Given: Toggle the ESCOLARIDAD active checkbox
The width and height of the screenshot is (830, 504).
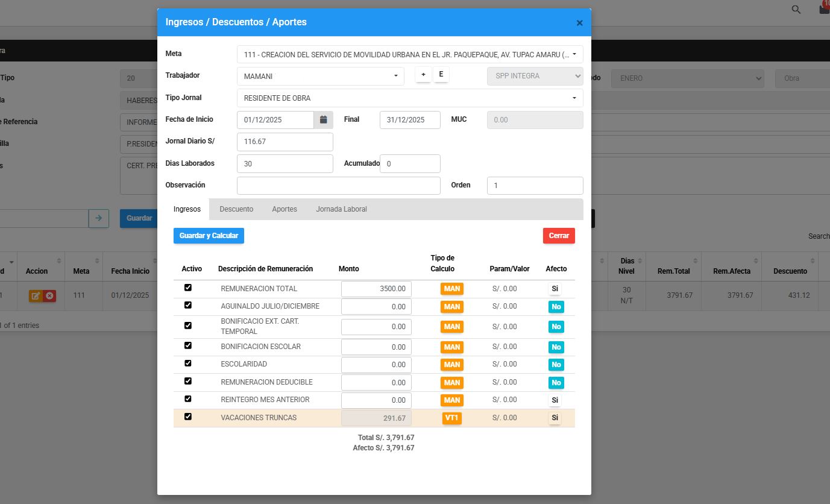Looking at the screenshot, I should point(188,364).
